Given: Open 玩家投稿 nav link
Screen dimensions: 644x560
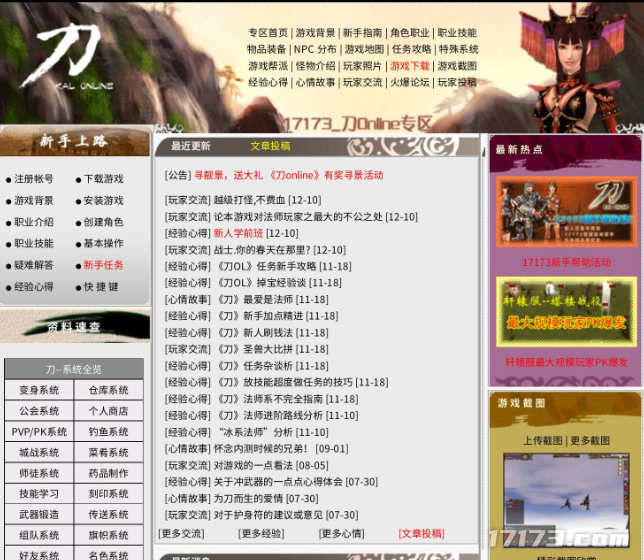Looking at the screenshot, I should click(457, 82).
